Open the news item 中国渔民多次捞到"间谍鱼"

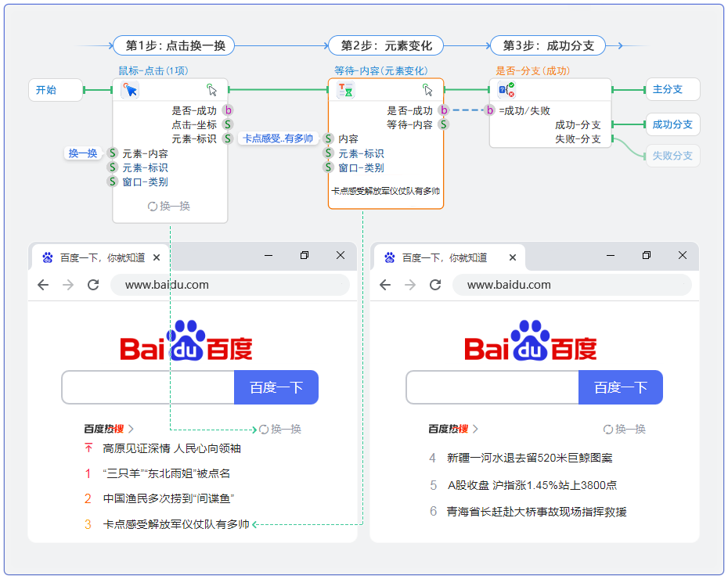coord(168,498)
